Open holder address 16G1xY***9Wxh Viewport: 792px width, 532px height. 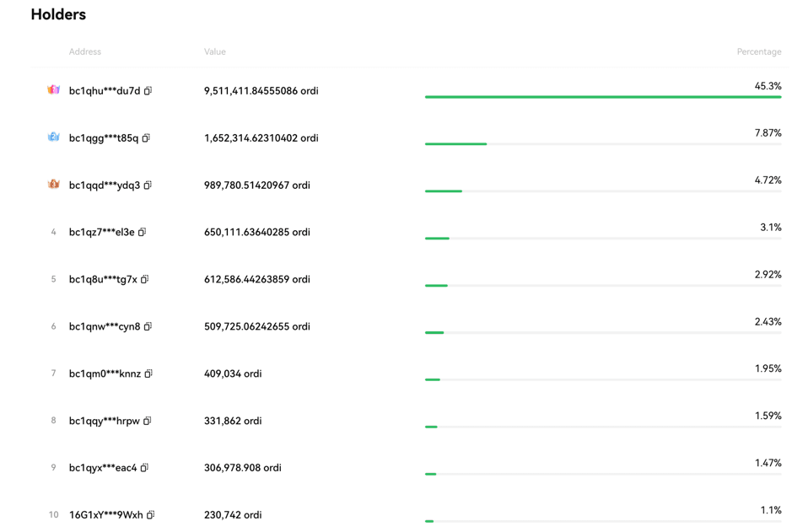pos(105,514)
